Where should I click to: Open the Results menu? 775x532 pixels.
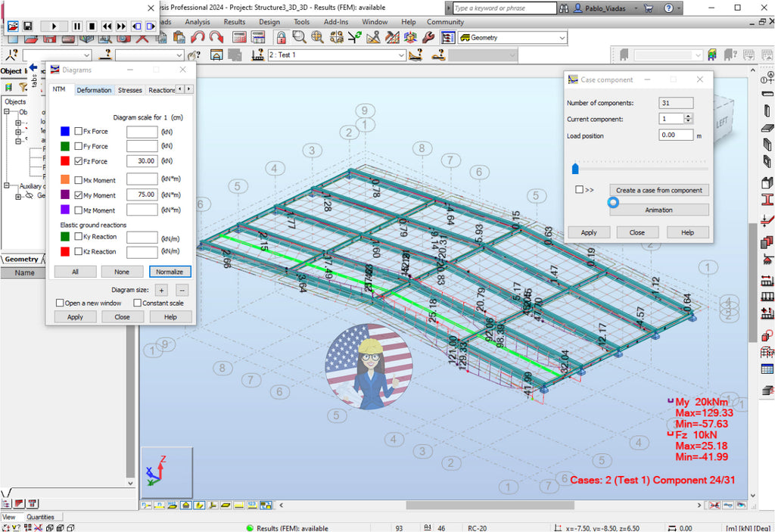[234, 22]
